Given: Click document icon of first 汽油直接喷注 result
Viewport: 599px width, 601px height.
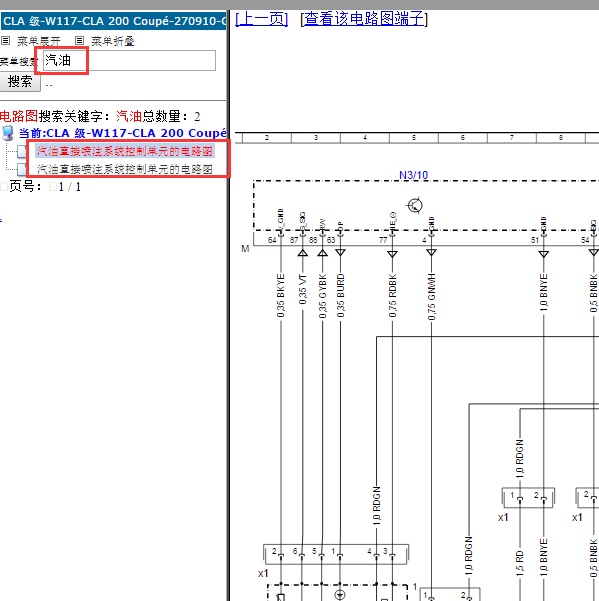Looking at the screenshot, I should tap(22, 151).
